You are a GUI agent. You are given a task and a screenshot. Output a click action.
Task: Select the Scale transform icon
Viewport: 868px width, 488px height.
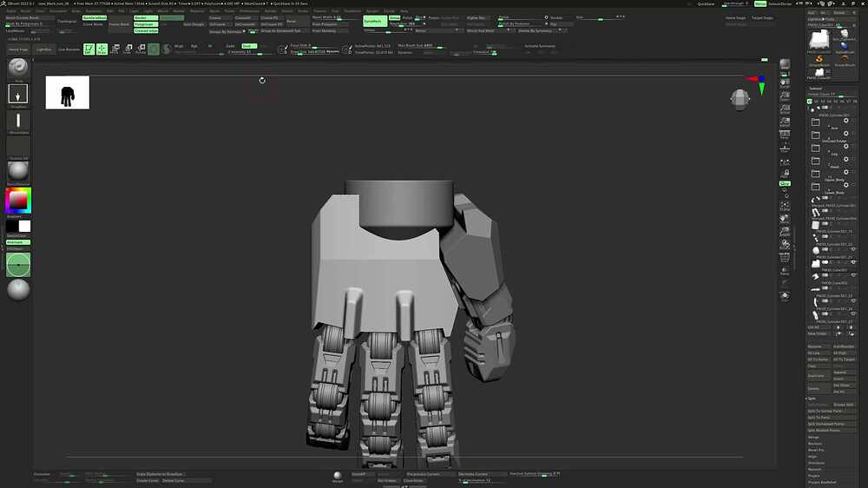point(128,49)
